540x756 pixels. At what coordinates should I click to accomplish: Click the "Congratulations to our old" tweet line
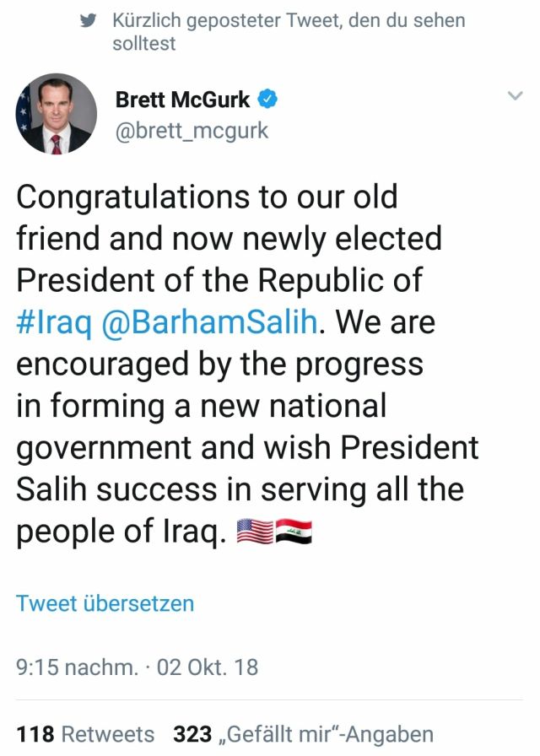[x=207, y=197]
